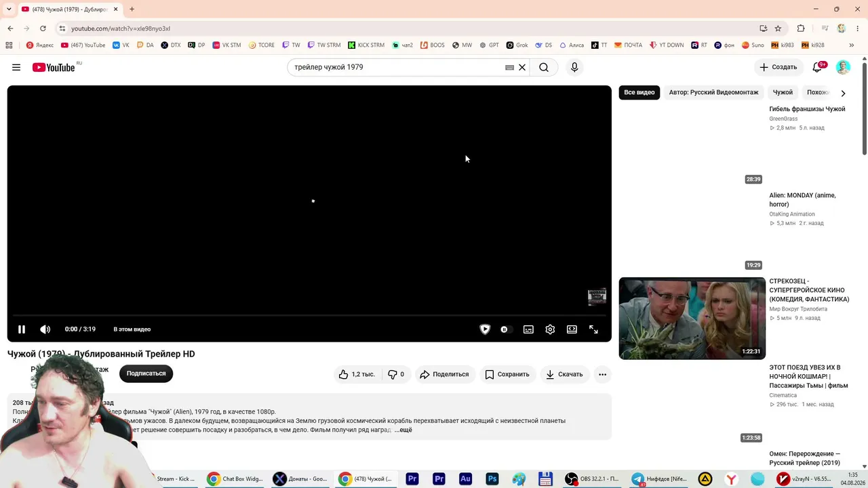Screen dimensions: 868x488
Task: Open player settings gear
Action: [550, 329]
